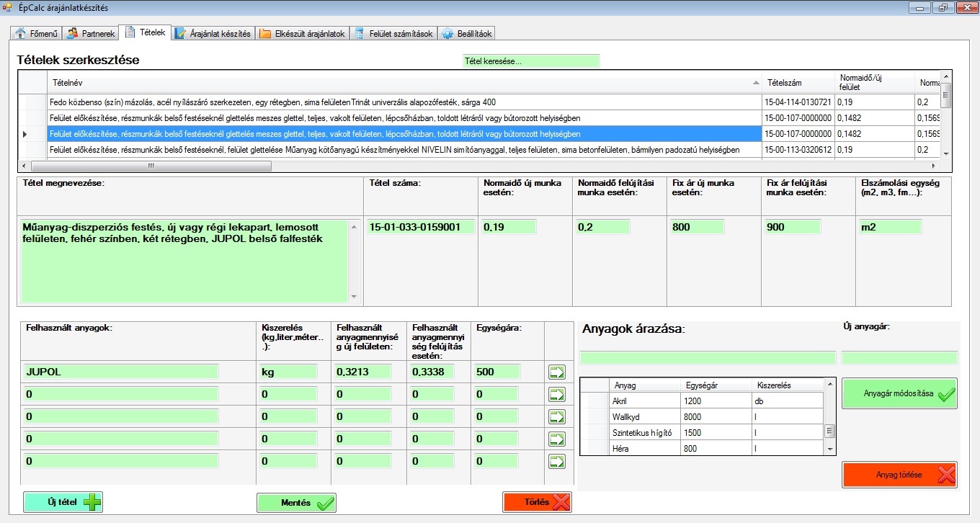Click the Tétel keresése search field
Image resolution: width=980 pixels, height=523 pixels.
pyautogui.click(x=530, y=61)
